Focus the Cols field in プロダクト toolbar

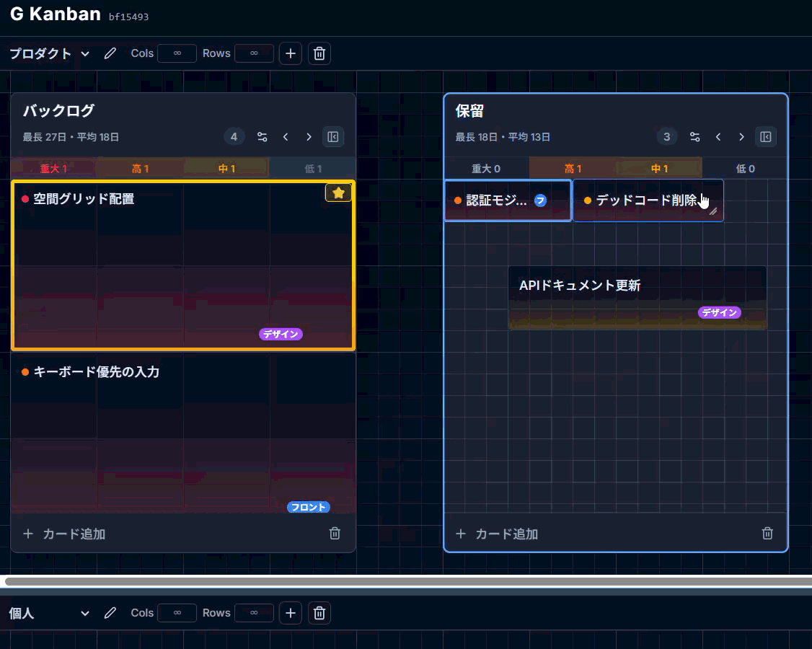pos(177,53)
